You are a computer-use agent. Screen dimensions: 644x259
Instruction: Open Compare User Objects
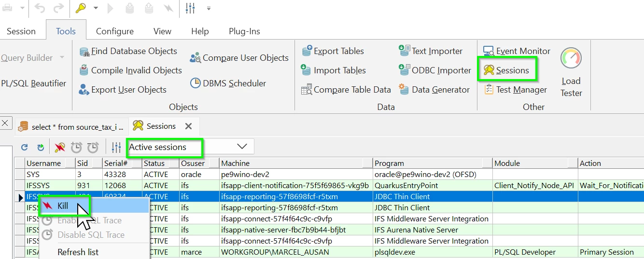239,58
